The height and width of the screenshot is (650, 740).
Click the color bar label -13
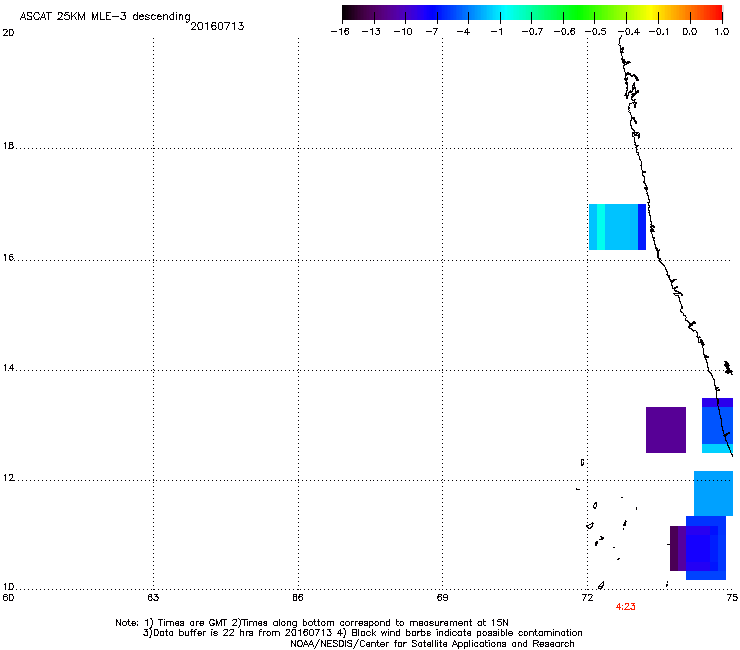[x=371, y=32]
